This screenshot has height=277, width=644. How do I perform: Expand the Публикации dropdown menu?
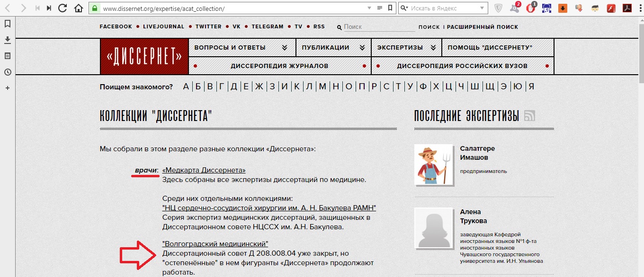pyautogui.click(x=333, y=47)
